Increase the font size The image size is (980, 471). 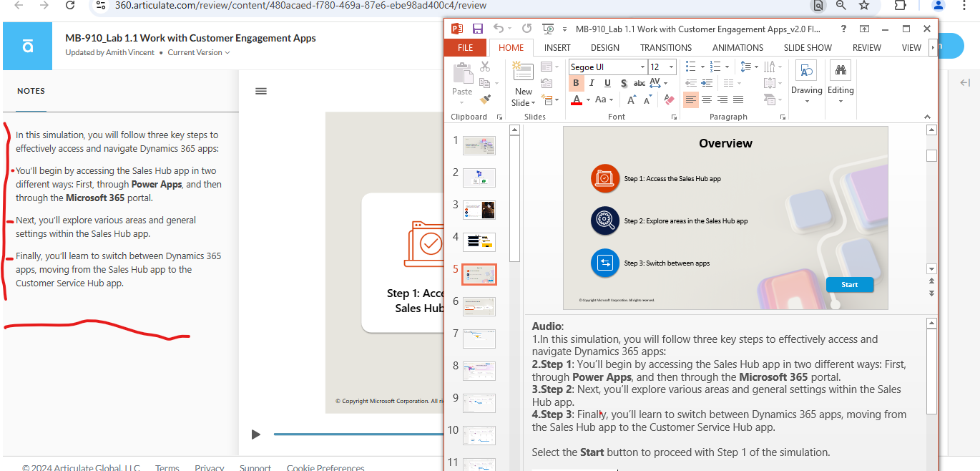(632, 99)
